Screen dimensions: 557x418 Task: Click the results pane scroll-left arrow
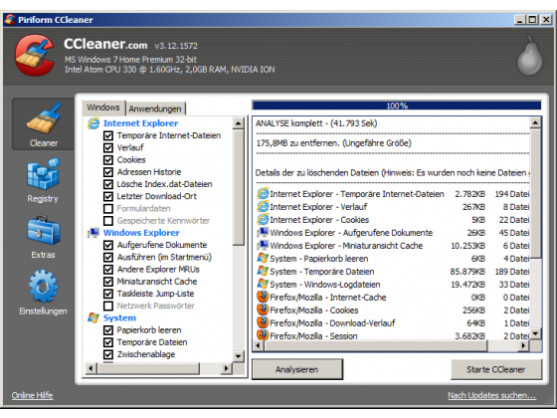coord(259,345)
